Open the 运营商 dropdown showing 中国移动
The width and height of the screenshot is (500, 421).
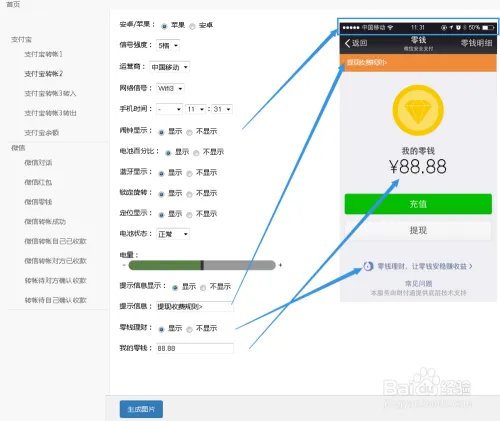(x=169, y=67)
